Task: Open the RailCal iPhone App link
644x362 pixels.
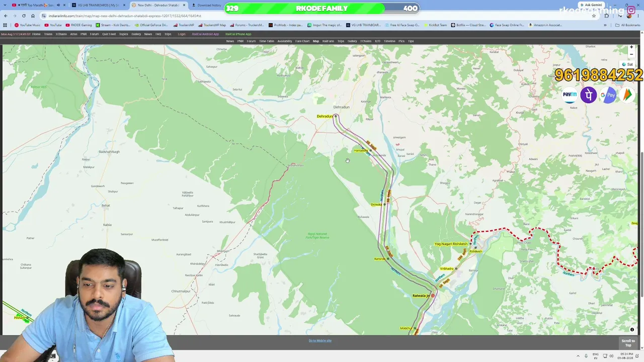Action: pyautogui.click(x=238, y=34)
